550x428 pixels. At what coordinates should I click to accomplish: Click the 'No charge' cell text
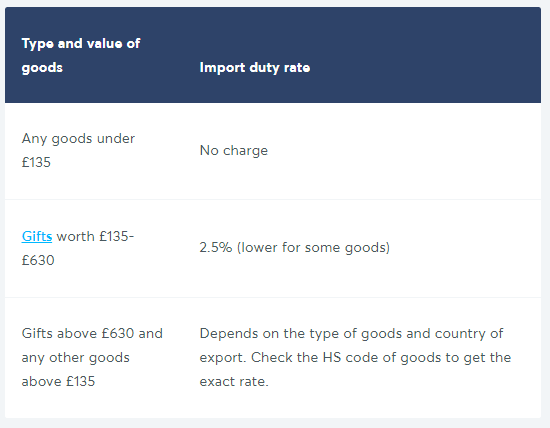[234, 151]
